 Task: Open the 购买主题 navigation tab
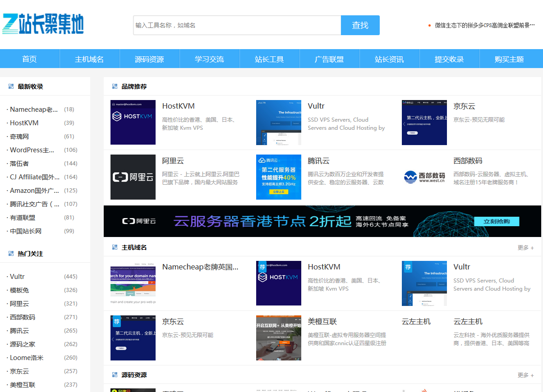pos(510,59)
